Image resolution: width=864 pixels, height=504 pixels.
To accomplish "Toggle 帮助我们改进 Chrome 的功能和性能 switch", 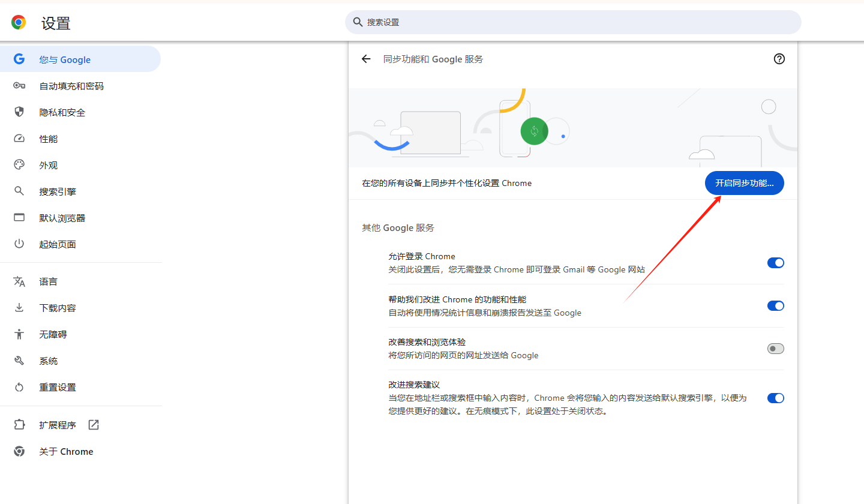I will click(776, 306).
